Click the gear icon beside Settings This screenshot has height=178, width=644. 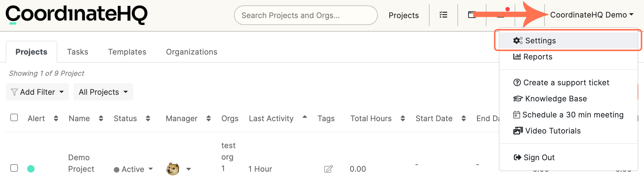(x=518, y=40)
